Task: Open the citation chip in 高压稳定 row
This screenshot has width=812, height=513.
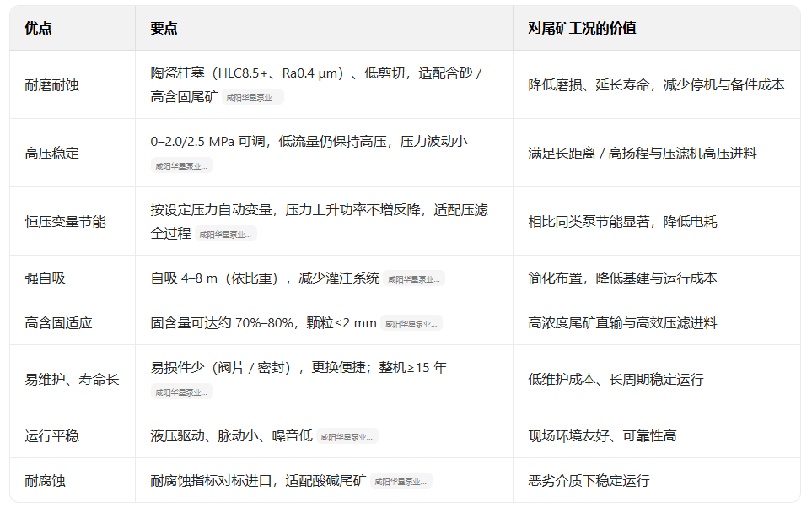Action: (x=181, y=166)
